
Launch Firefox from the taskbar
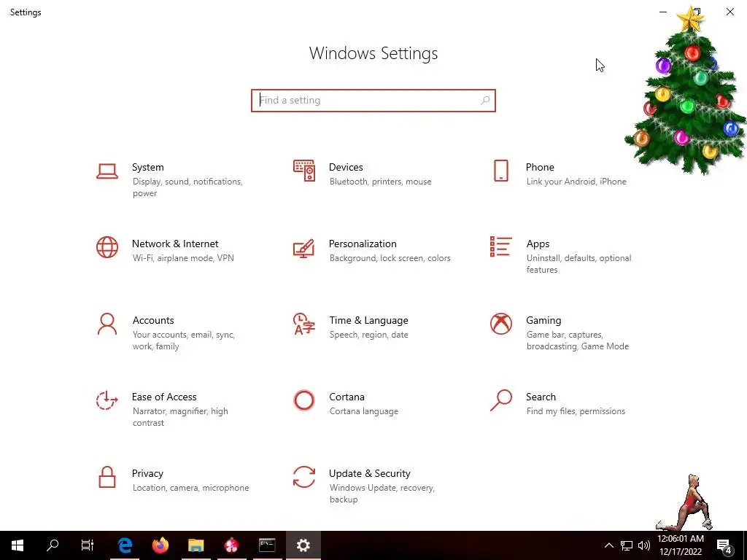tap(160, 545)
